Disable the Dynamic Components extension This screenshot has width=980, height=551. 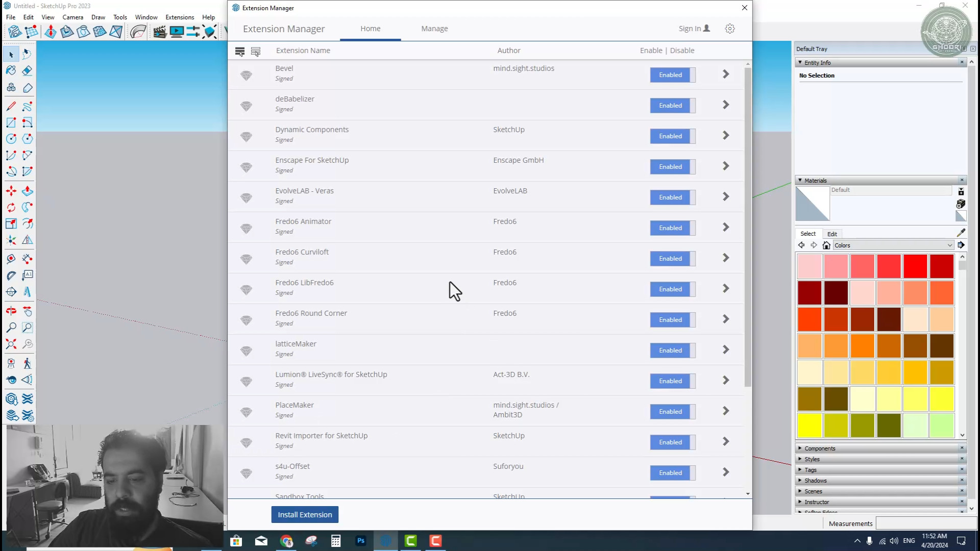pos(673,136)
